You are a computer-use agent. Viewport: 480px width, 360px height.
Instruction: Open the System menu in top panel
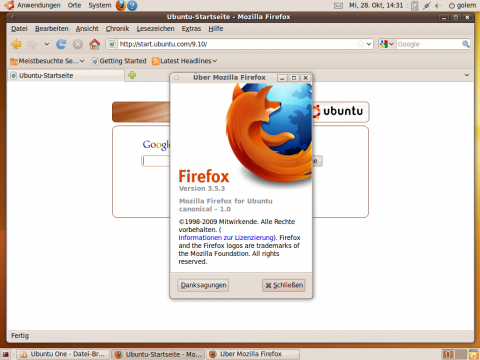(100, 5)
